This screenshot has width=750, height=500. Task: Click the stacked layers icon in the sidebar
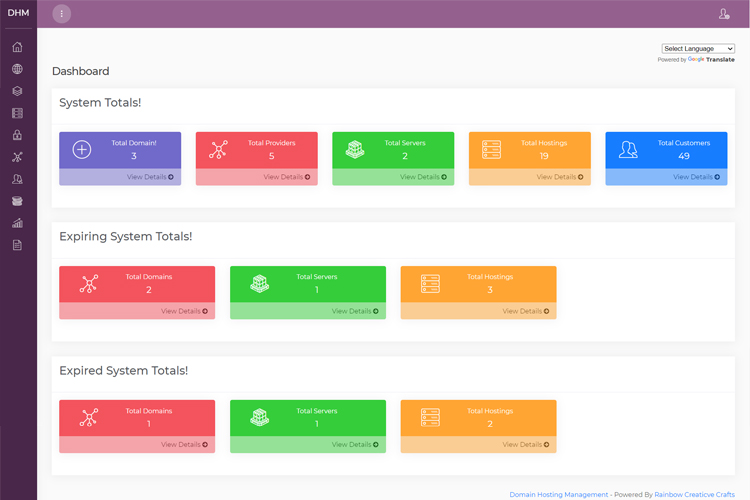pyautogui.click(x=17, y=91)
